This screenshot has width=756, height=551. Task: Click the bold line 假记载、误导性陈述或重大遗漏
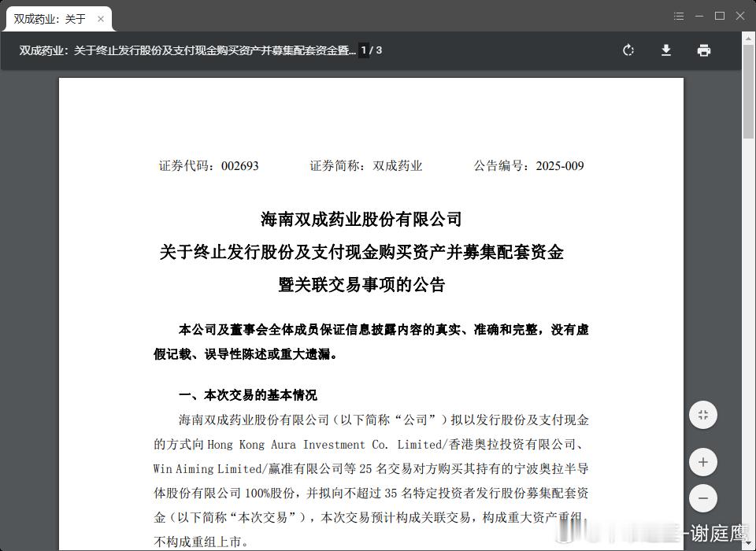[x=246, y=354]
